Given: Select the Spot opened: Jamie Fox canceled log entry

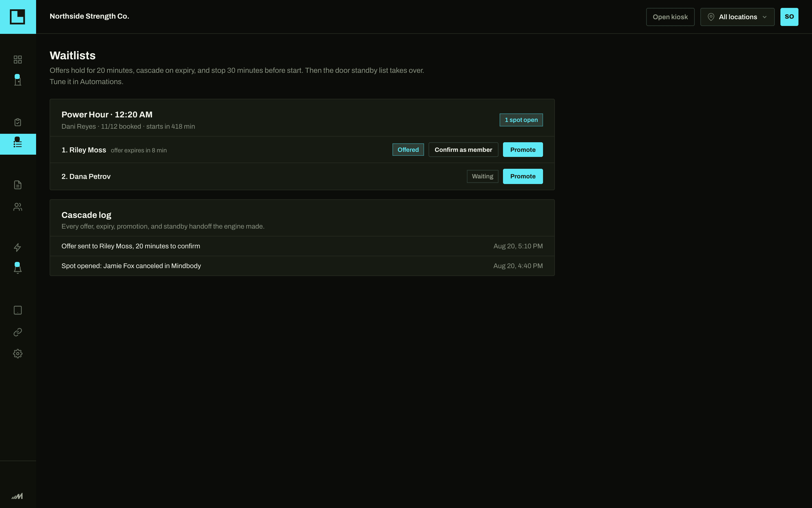Looking at the screenshot, I should [302, 266].
